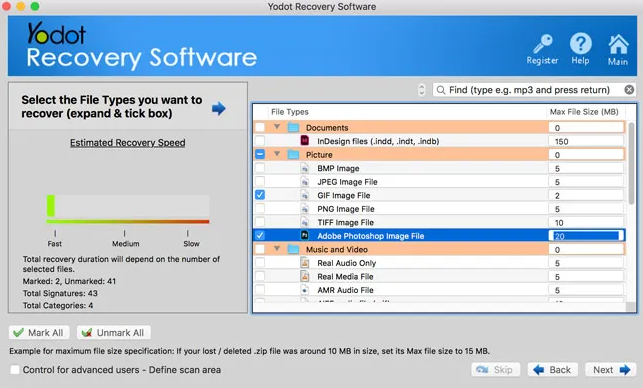Toggle the Picture category checkbox

point(260,154)
